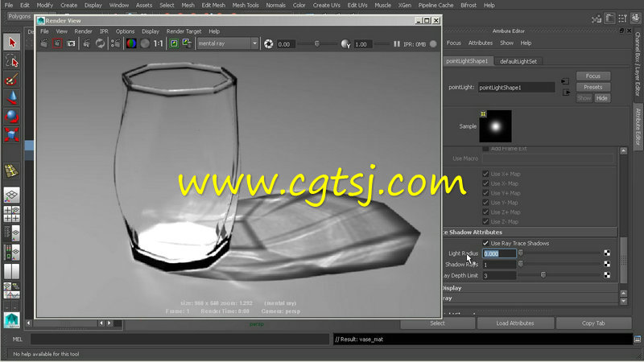Open the vertical Channel Box / Layer Editor tab

[638, 64]
